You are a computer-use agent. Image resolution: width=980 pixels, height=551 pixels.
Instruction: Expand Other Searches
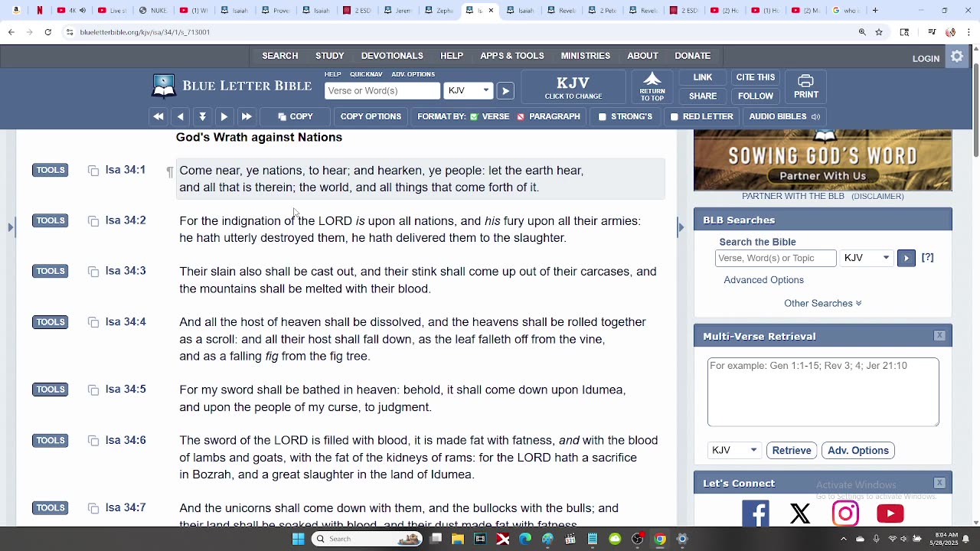point(822,303)
